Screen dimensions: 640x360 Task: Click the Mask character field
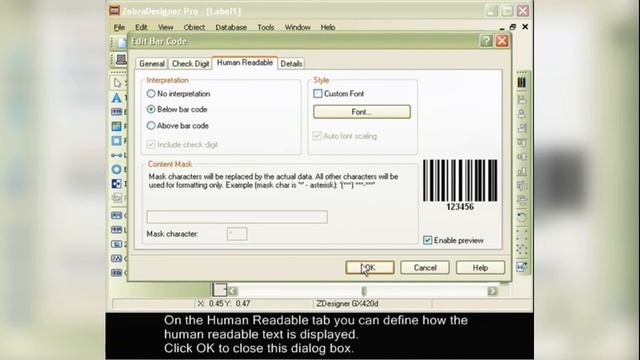click(x=237, y=234)
